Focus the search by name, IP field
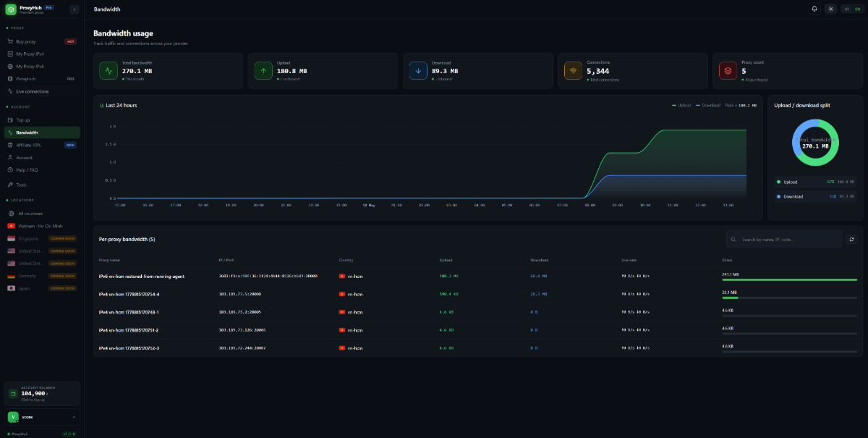Viewport: 868px width, 438px height. (x=784, y=239)
